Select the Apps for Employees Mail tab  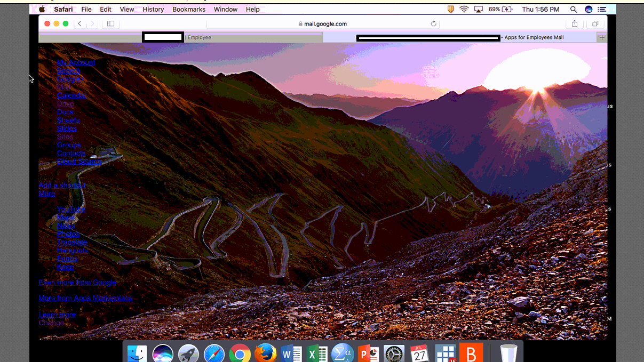coord(460,37)
